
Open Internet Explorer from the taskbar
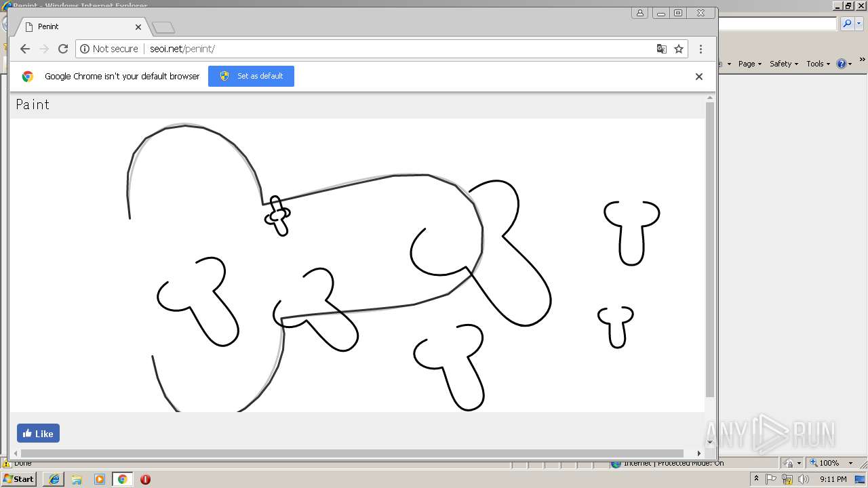(x=54, y=479)
